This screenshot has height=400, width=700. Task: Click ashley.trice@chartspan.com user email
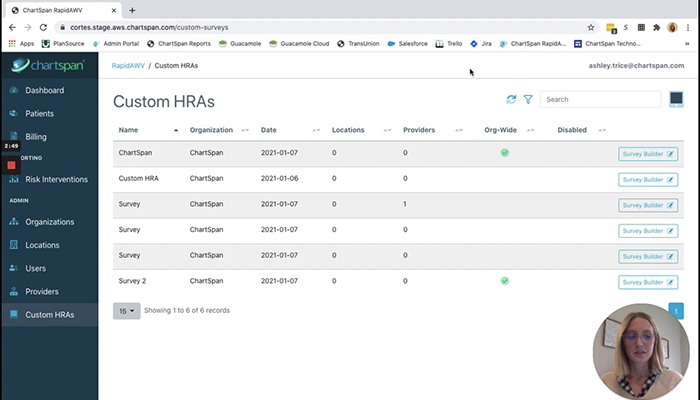(636, 66)
